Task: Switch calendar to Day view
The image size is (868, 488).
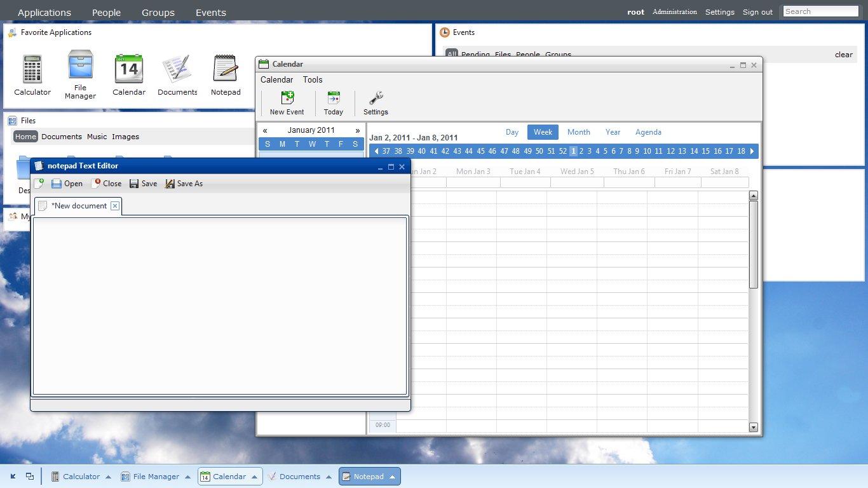Action: click(x=512, y=132)
